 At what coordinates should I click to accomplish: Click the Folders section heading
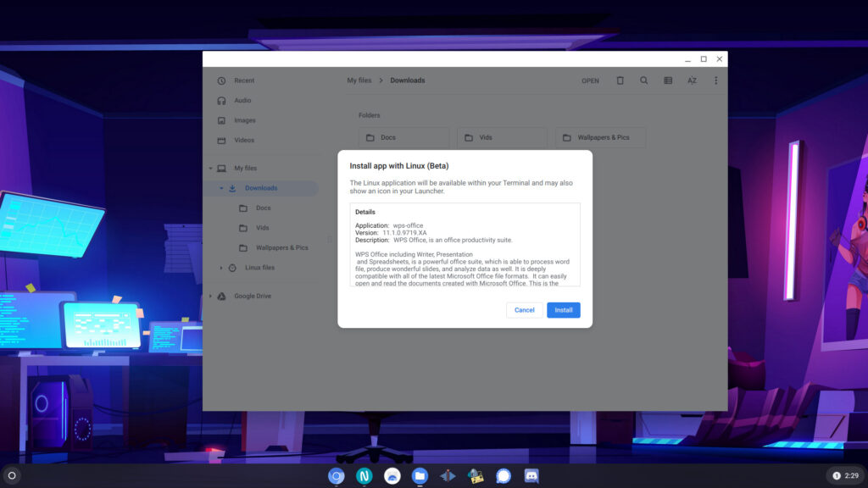(x=370, y=115)
